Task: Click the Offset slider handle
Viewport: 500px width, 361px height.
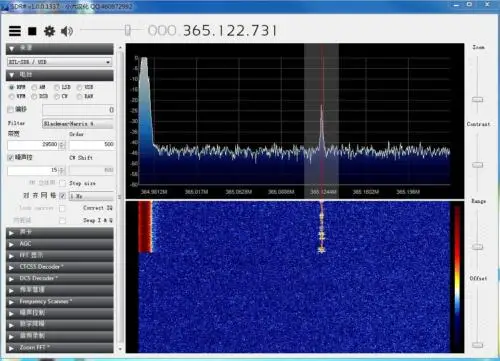Action: point(478,345)
